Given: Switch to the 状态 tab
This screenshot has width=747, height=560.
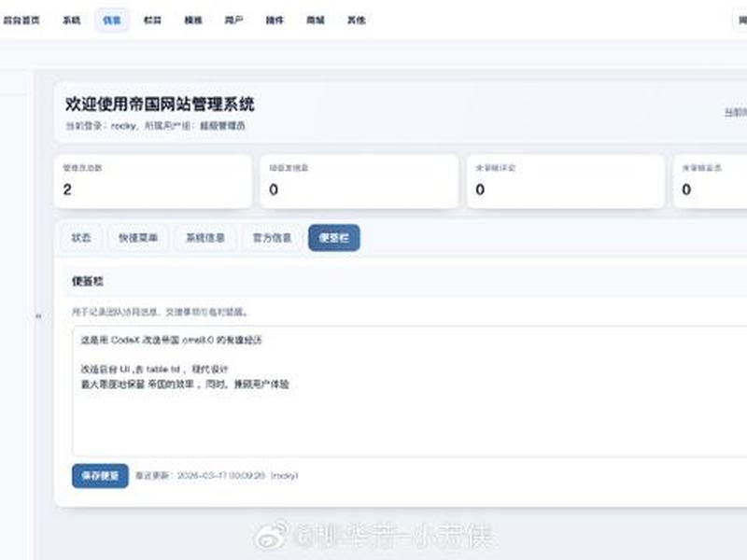Looking at the screenshot, I should (x=81, y=238).
